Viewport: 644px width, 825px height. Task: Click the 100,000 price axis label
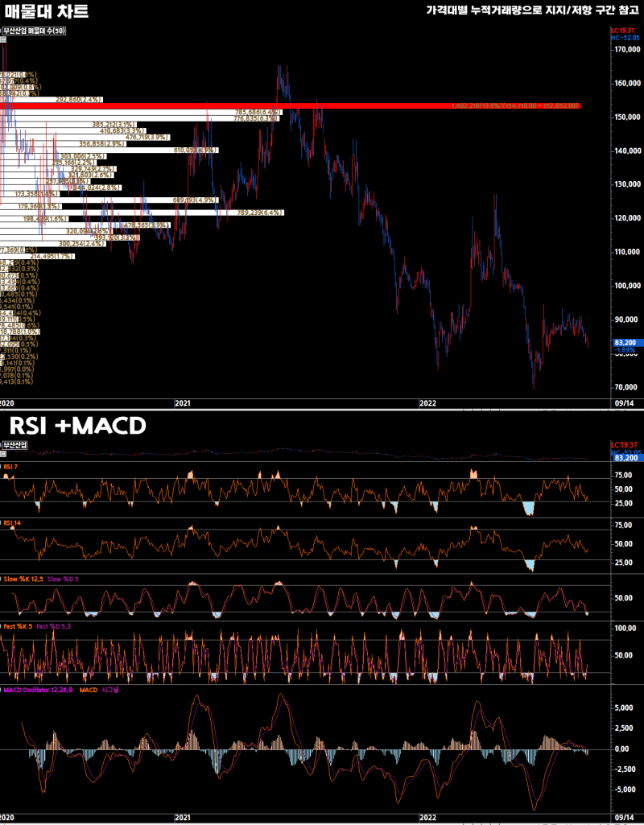coord(626,286)
